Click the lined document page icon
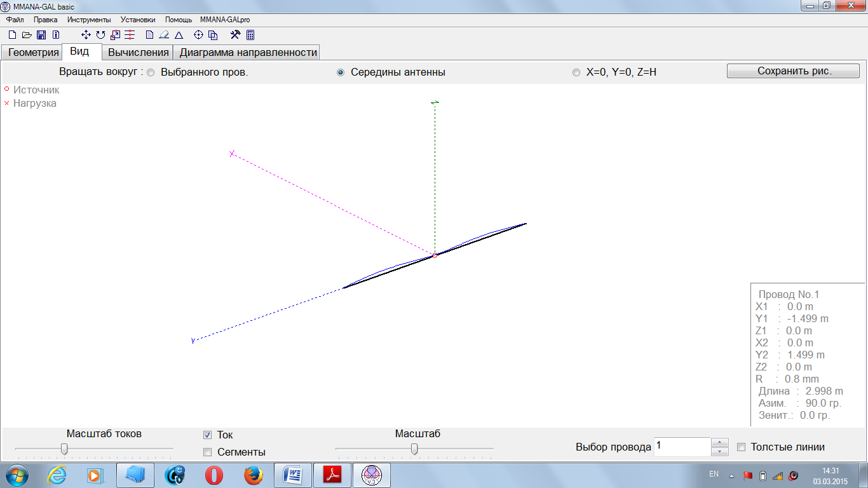Viewport: 868px width, 488px height. 150,35
